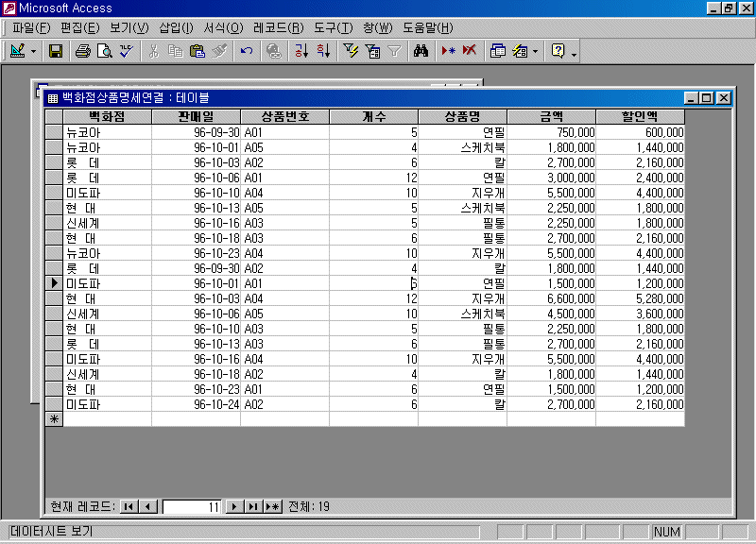Click the Delete Record toolbar icon
This screenshot has width=756, height=544.
coord(470,51)
